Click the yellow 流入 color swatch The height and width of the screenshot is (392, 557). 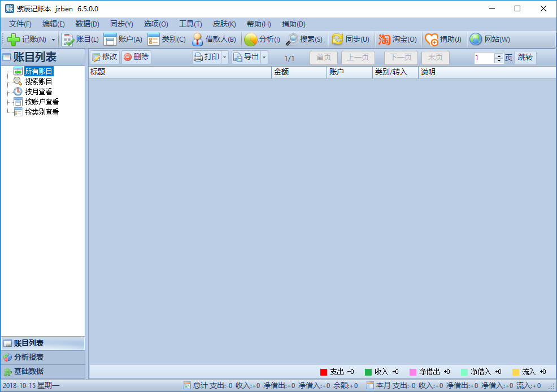pos(516,372)
